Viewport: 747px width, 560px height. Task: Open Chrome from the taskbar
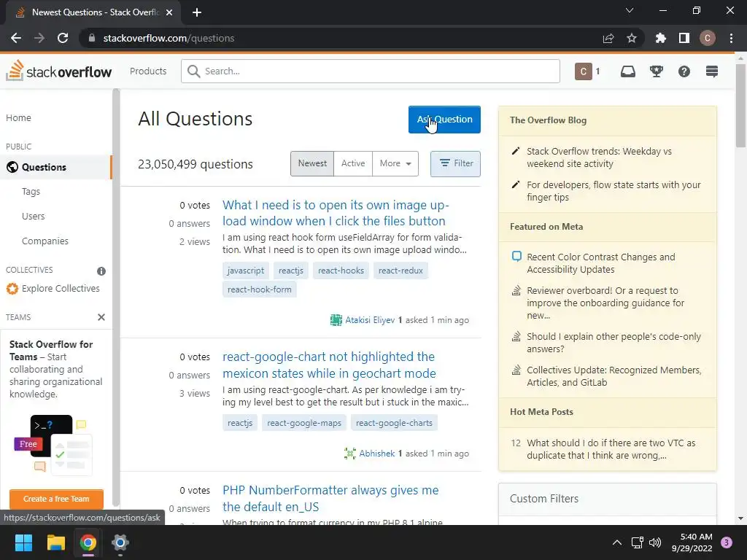[x=88, y=542]
